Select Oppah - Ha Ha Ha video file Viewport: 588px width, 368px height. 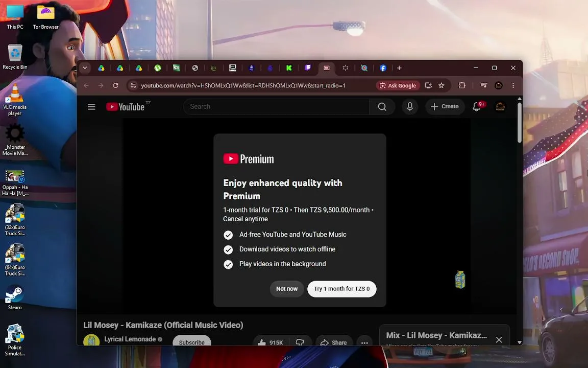15,183
